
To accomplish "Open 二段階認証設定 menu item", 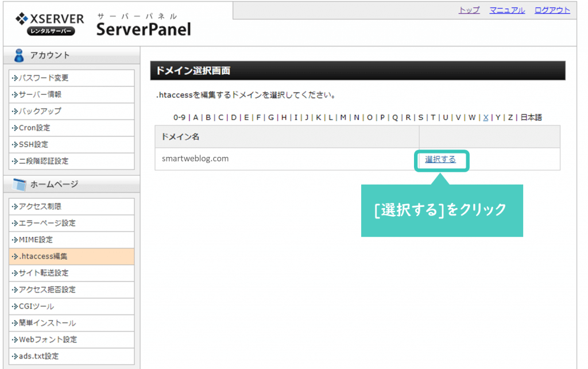I will click(72, 161).
